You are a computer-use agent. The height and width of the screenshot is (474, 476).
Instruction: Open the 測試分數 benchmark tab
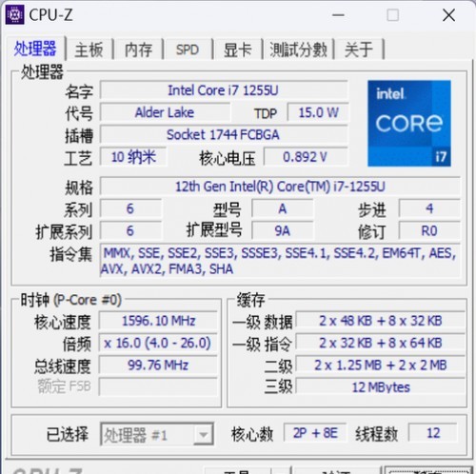(298, 49)
